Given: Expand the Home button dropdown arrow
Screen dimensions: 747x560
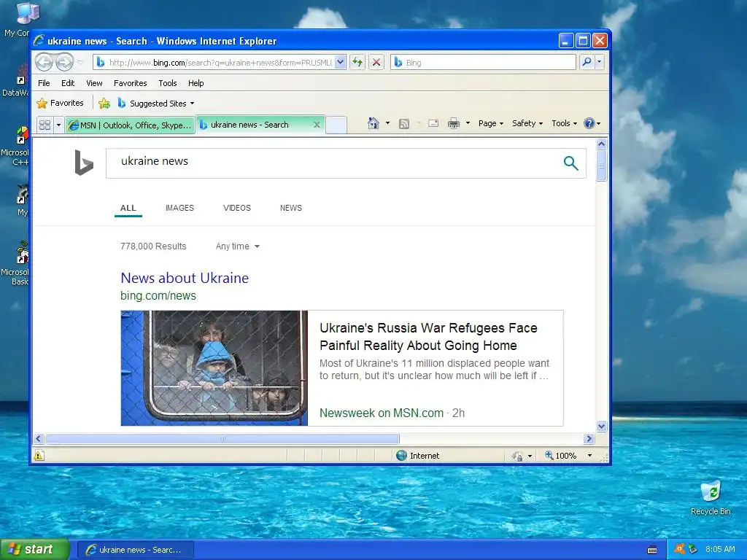Looking at the screenshot, I should (387, 123).
